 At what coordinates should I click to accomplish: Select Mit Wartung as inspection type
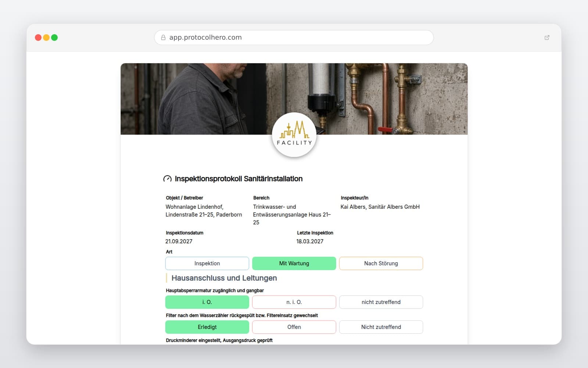pos(294,263)
